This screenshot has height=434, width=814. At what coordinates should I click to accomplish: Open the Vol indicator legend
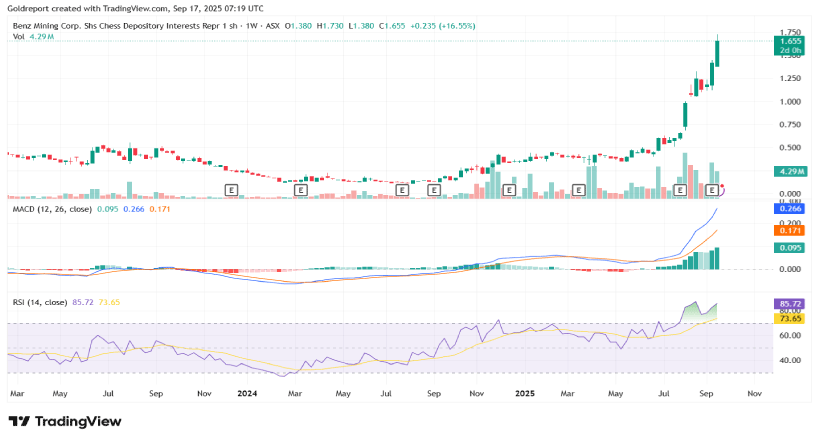(18, 37)
